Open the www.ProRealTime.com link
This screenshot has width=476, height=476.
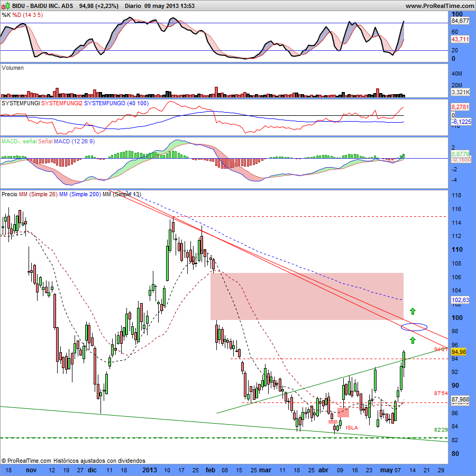(440, 6)
